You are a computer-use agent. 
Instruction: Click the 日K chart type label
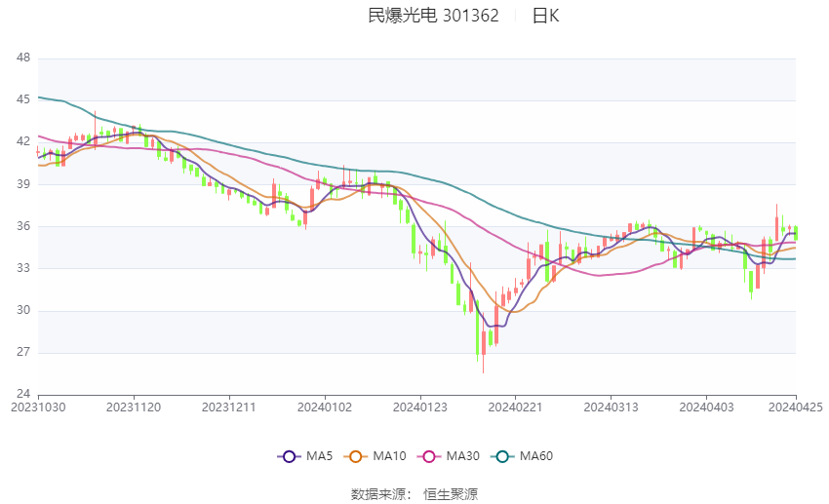click(x=545, y=16)
